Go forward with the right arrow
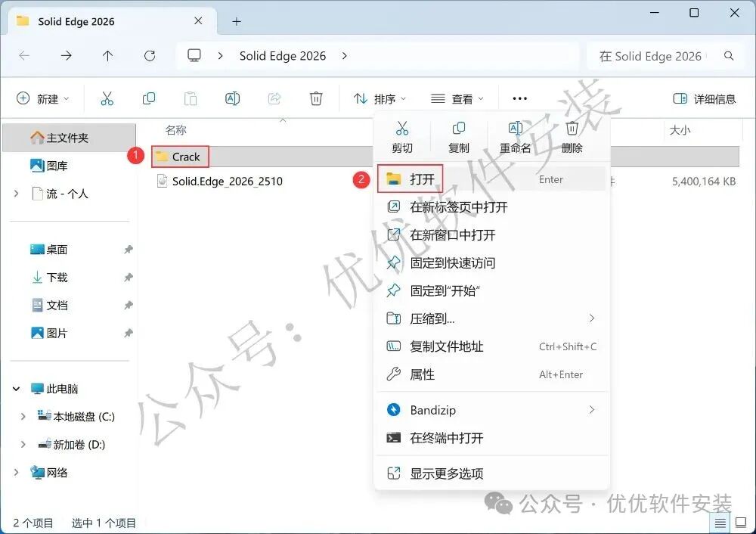Screen dimensions: 756x534 (x=66, y=56)
